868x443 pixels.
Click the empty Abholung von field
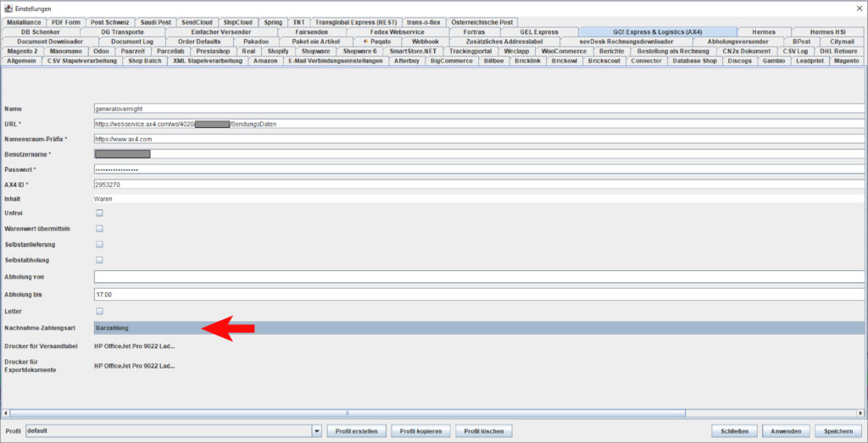click(480, 276)
